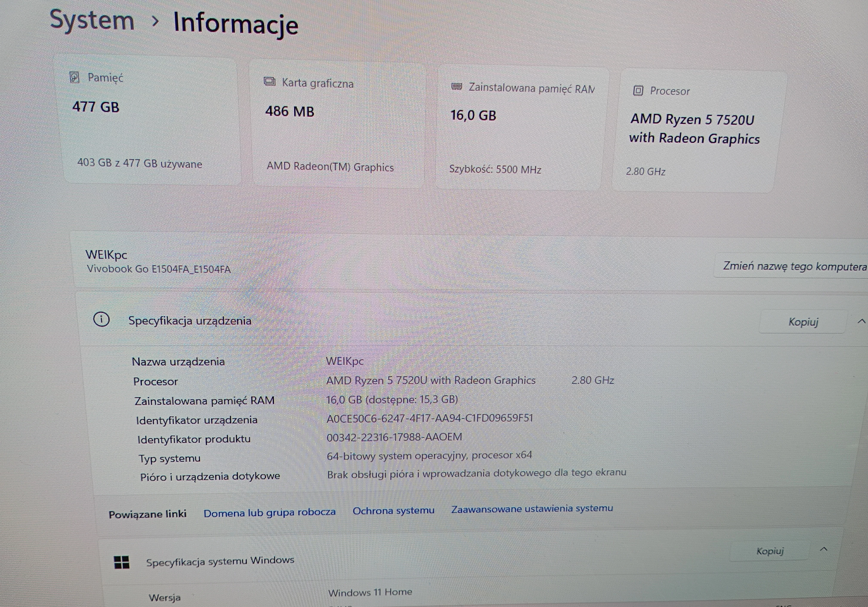Select the device ID A0CE50C6-6247-4F17-AA94-C1FD09659F51
868x607 pixels.
[429, 418]
